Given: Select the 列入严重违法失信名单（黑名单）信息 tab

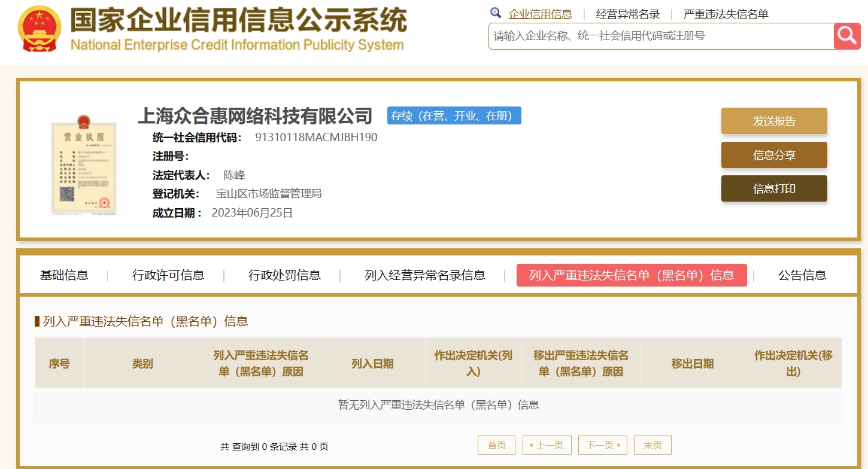Looking at the screenshot, I should click(x=632, y=275).
